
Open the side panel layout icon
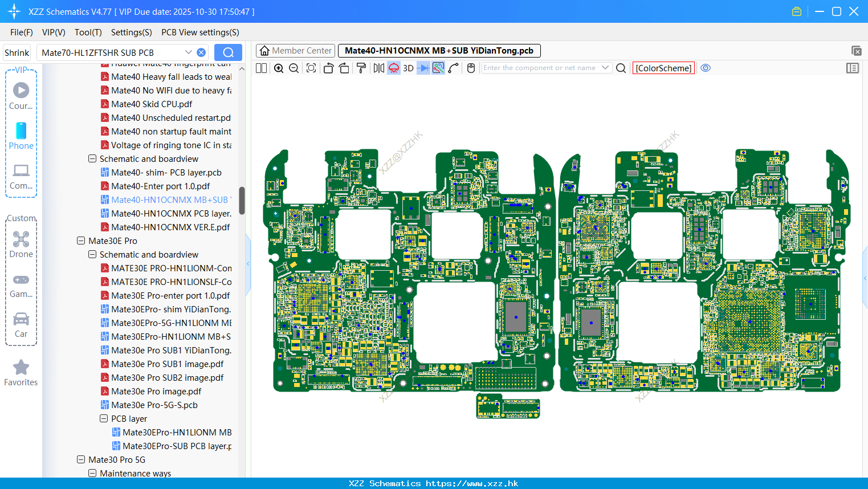click(x=853, y=68)
